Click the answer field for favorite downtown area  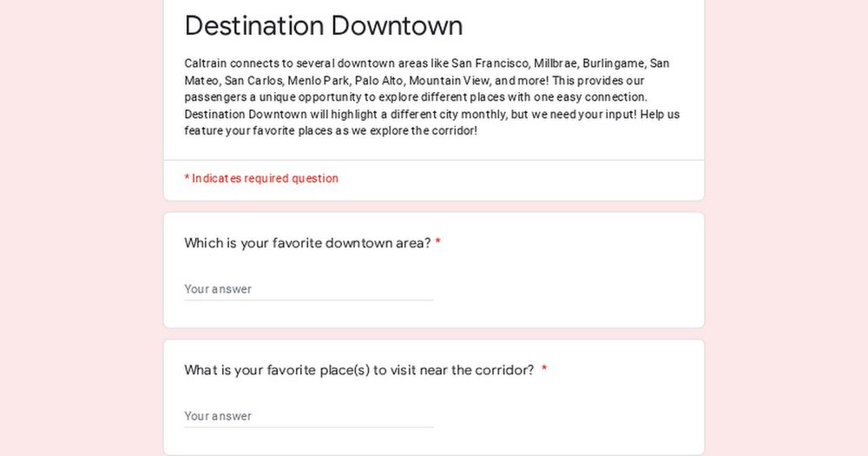click(309, 289)
